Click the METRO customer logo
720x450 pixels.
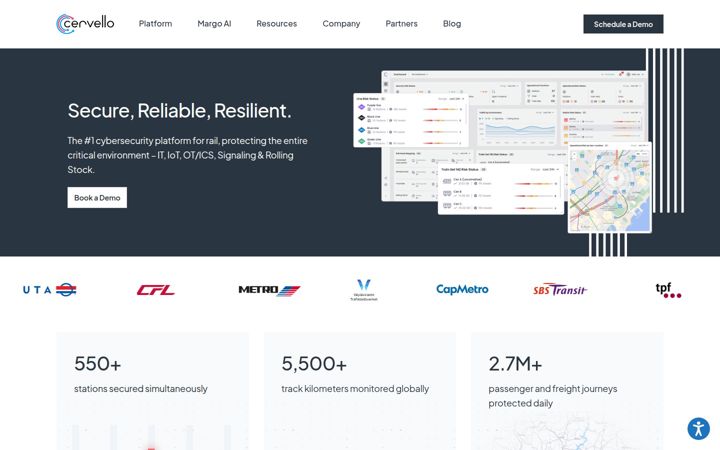269,290
